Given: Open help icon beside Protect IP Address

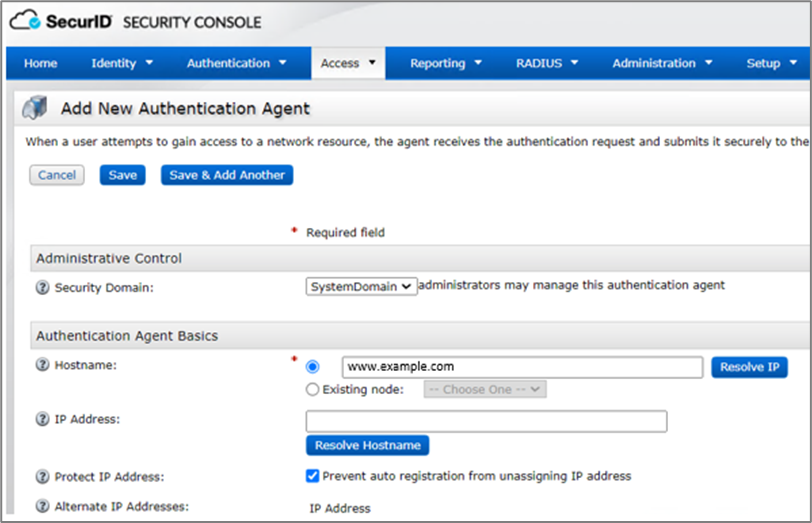Looking at the screenshot, I should [x=43, y=477].
